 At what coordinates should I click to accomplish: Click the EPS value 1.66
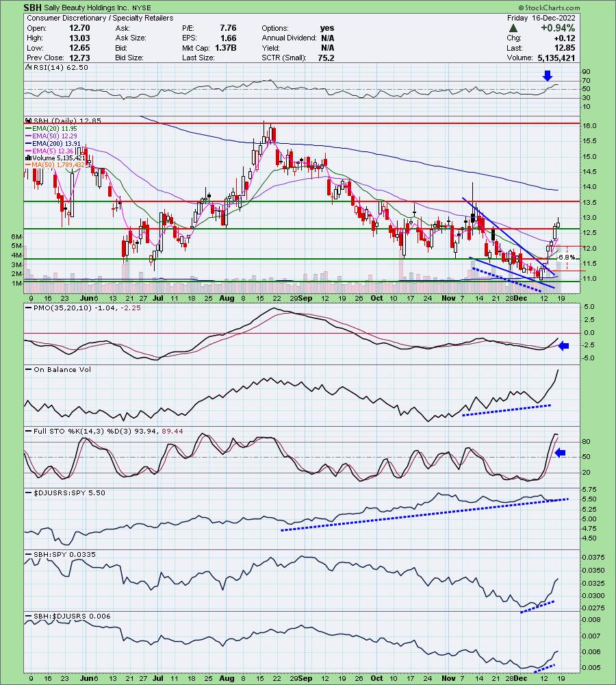coord(228,38)
